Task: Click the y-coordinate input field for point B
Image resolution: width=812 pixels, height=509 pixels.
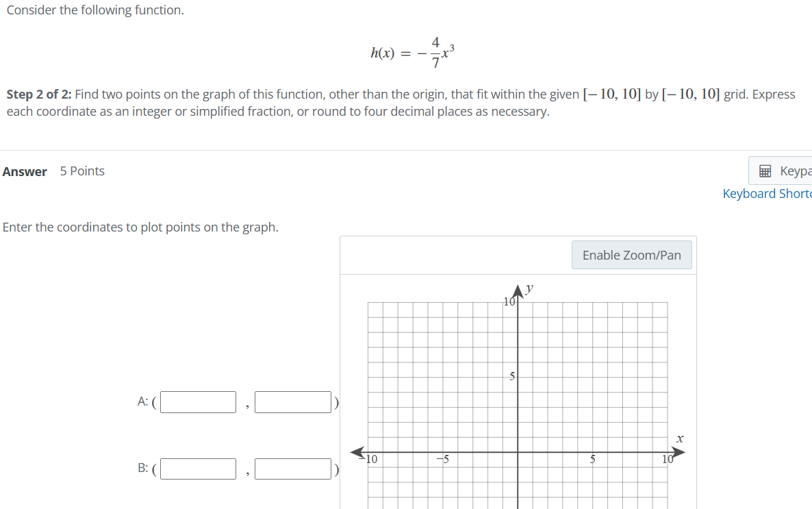Action: click(x=292, y=469)
